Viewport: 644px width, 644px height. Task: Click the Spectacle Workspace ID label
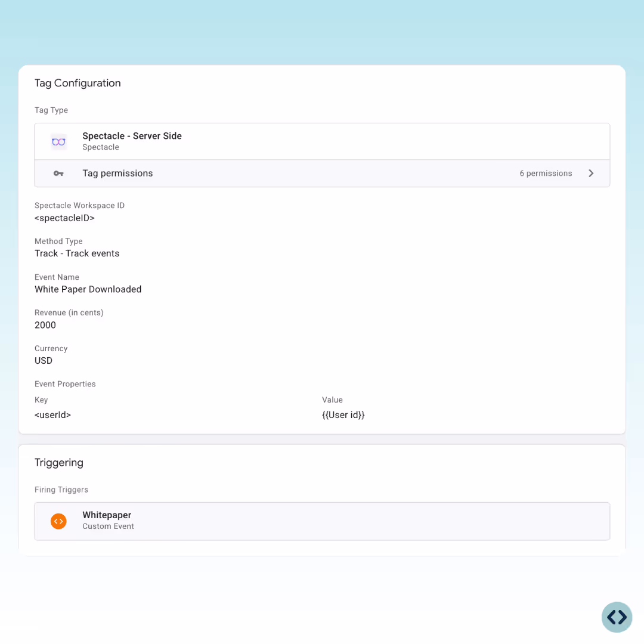[79, 205]
